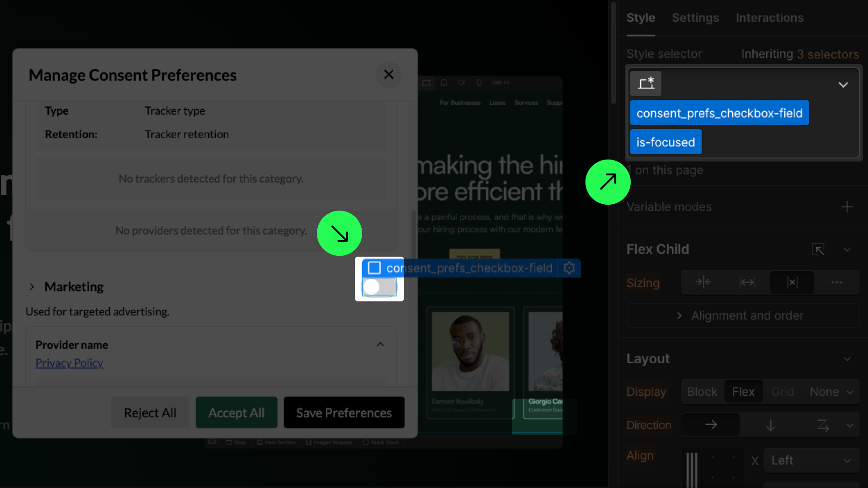Open consent_prefs_checkbox-field element settings gear
The height and width of the screenshot is (488, 868).
tap(569, 268)
